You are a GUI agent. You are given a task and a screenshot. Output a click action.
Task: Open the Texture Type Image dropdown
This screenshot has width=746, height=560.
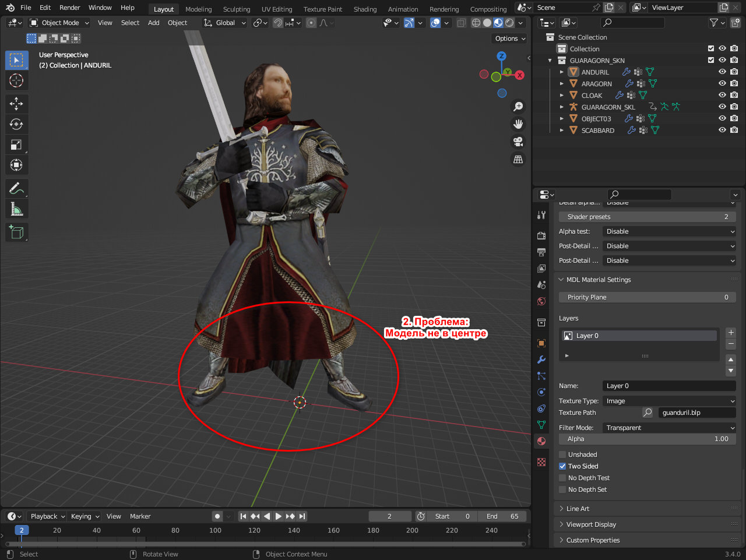click(670, 401)
